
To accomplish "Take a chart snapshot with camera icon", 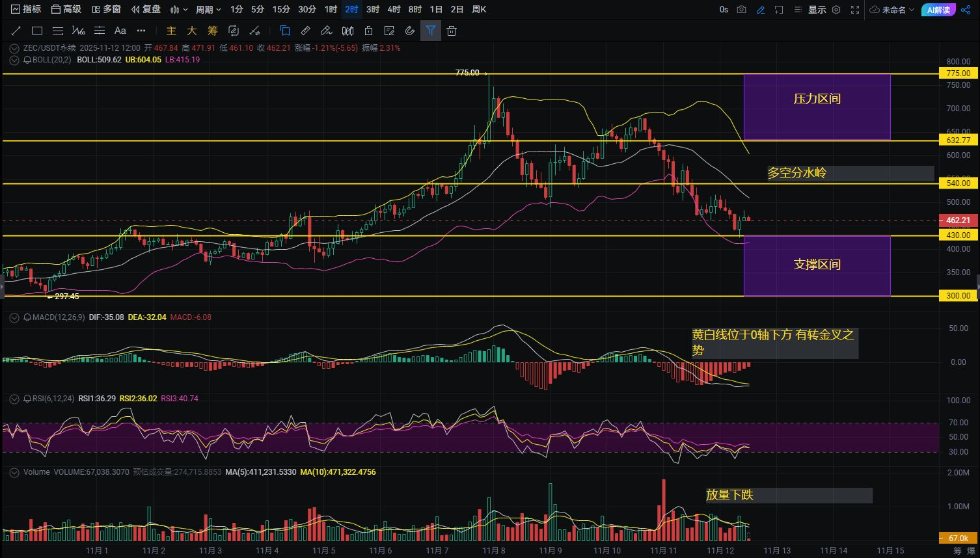I will tap(742, 10).
